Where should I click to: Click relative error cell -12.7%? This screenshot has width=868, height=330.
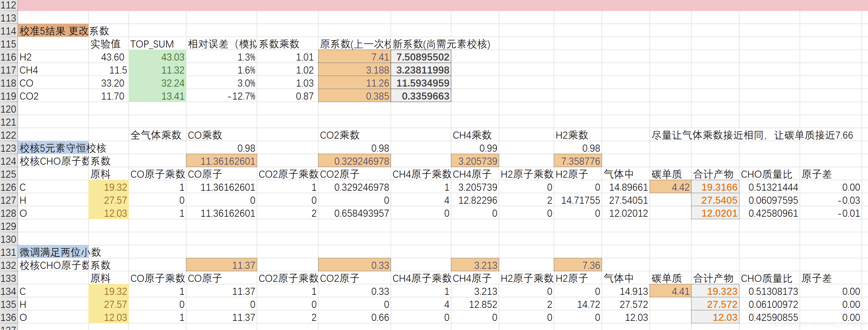point(222,96)
